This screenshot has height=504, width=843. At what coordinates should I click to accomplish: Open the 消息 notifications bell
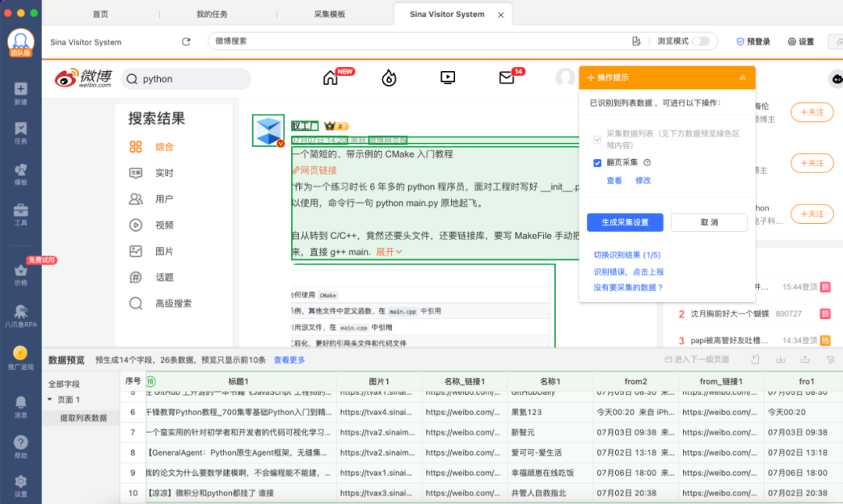pyautogui.click(x=20, y=406)
